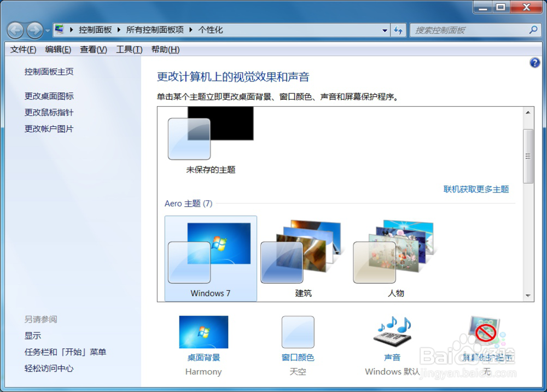Open 任务栏和「开始」菜单 link
This screenshot has height=392, width=547.
(x=65, y=352)
